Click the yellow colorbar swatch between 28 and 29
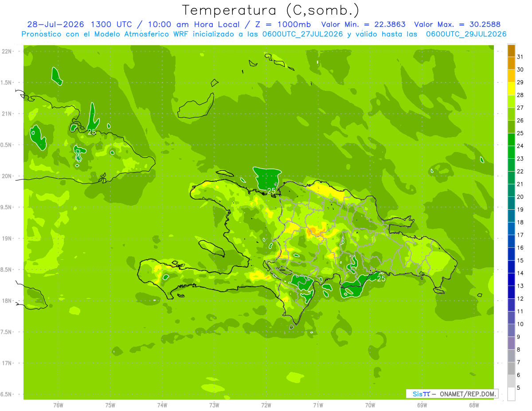 point(511,89)
